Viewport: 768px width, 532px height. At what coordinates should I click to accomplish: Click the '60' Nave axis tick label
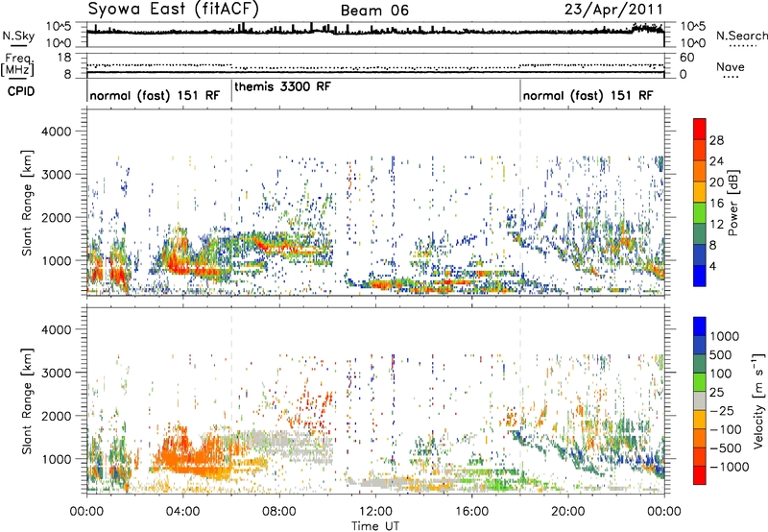tap(686, 58)
